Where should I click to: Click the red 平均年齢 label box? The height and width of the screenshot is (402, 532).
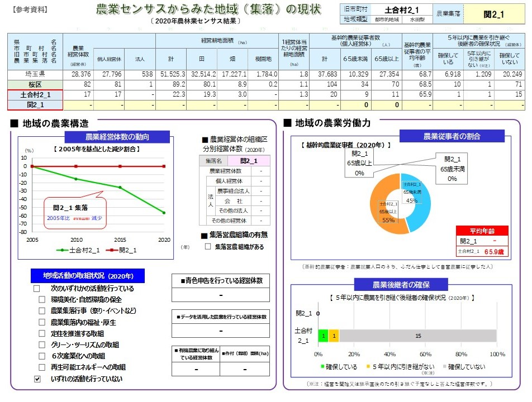click(x=482, y=231)
